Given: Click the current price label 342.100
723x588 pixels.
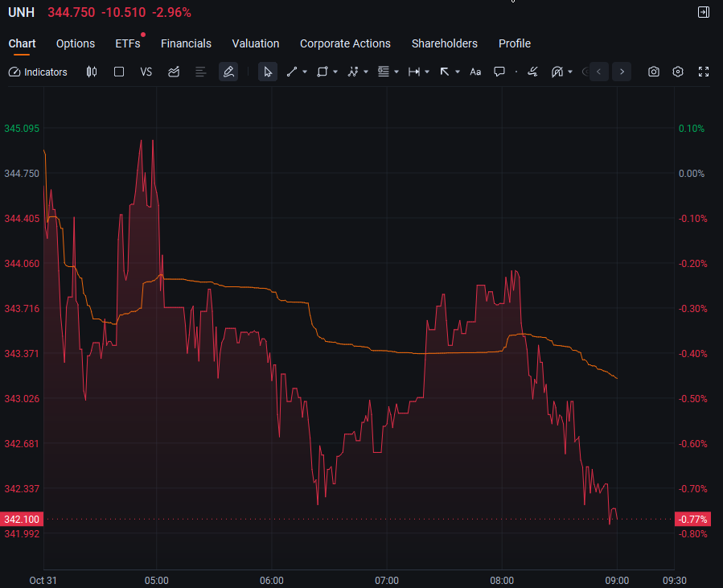Looking at the screenshot, I should (x=22, y=520).
